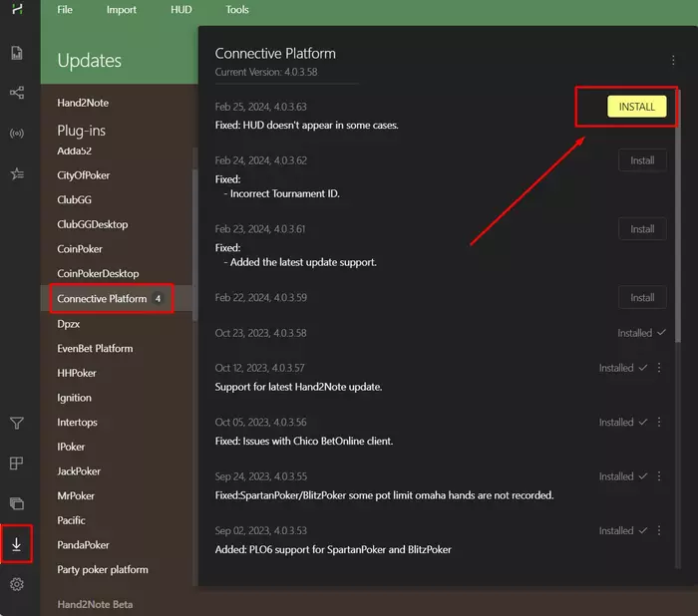Open the Tools menu
Image resolution: width=698 pixels, height=616 pixels.
pyautogui.click(x=237, y=9)
